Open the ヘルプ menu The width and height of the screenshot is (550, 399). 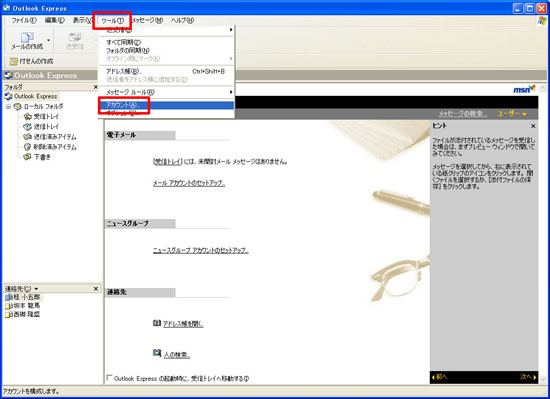point(182,20)
